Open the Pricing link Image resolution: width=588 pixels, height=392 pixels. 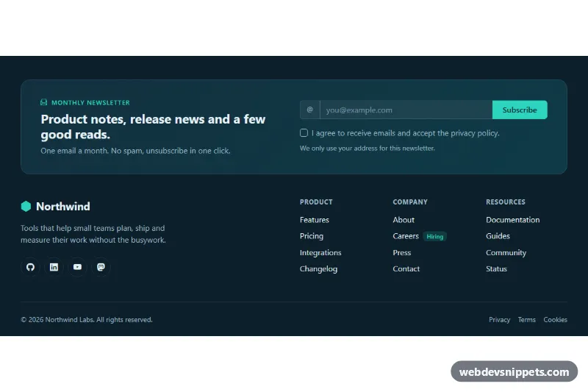coord(312,236)
